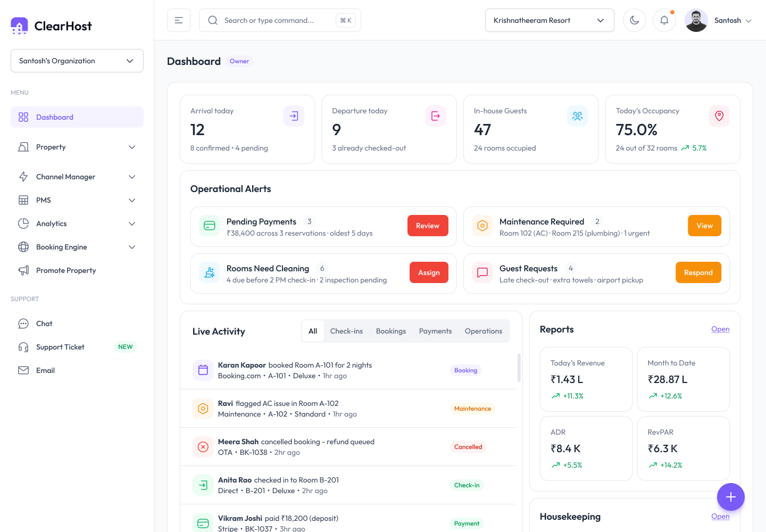Click Anita Rao check-in arrow icon
766x532 pixels.
[x=203, y=485]
